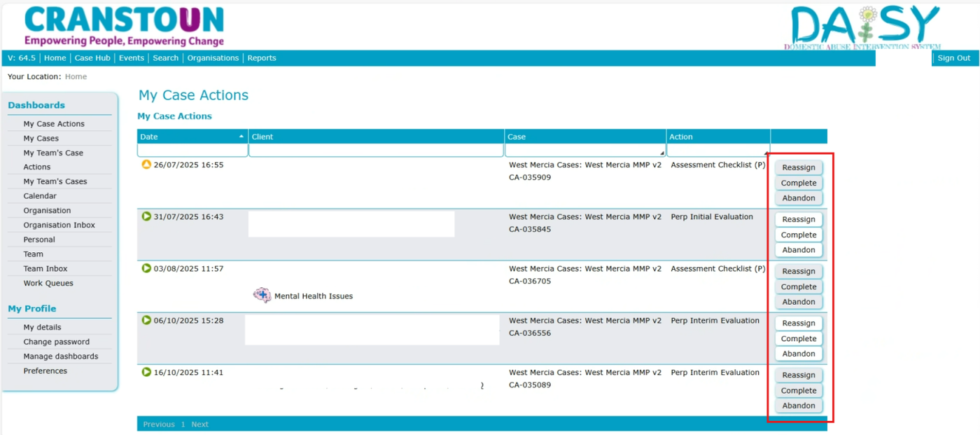980x435 pixels.
Task: Reassign the CA-035089 Perp Interim Evaluation
Action: (799, 375)
